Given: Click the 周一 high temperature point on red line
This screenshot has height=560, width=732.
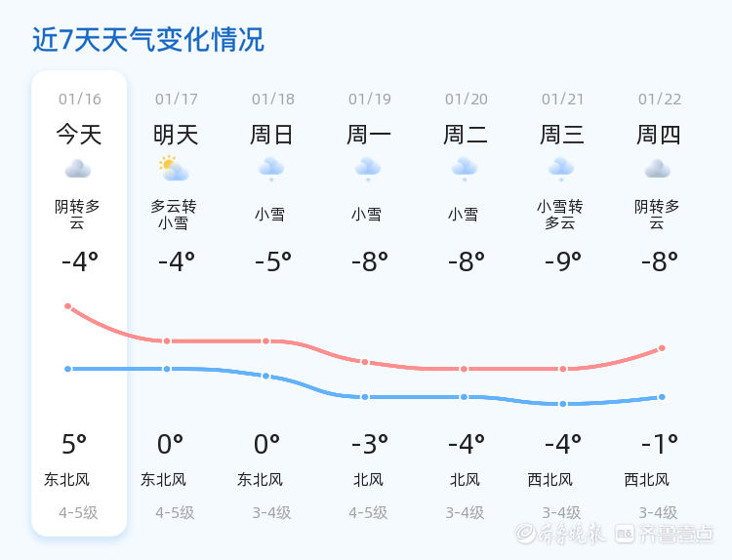Looking at the screenshot, I should (365, 362).
